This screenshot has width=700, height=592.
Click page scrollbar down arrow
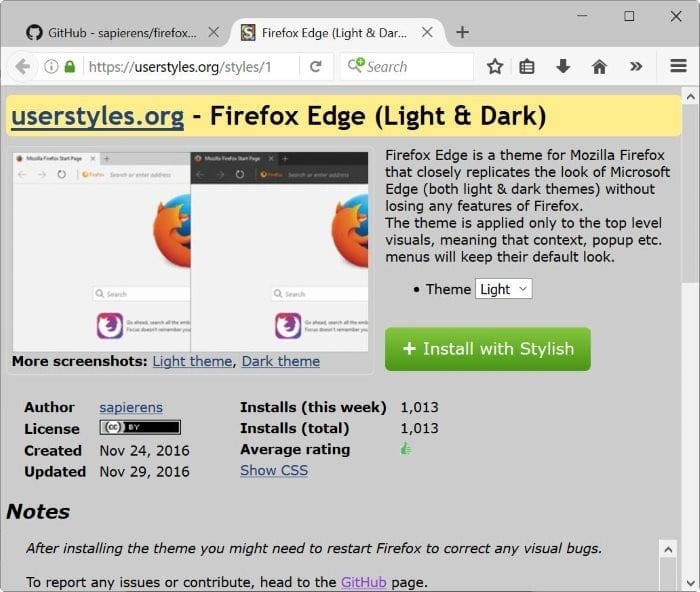tap(690, 583)
